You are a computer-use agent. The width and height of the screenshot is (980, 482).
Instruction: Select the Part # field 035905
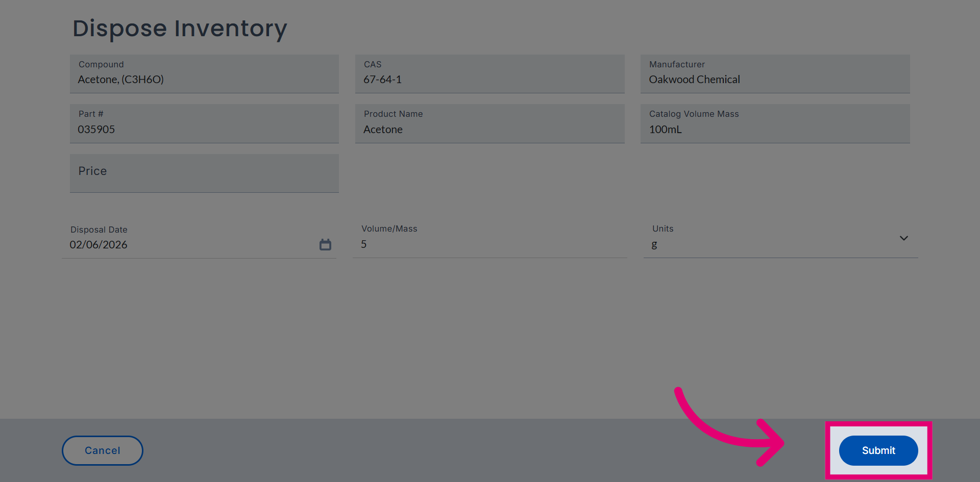coord(204,123)
